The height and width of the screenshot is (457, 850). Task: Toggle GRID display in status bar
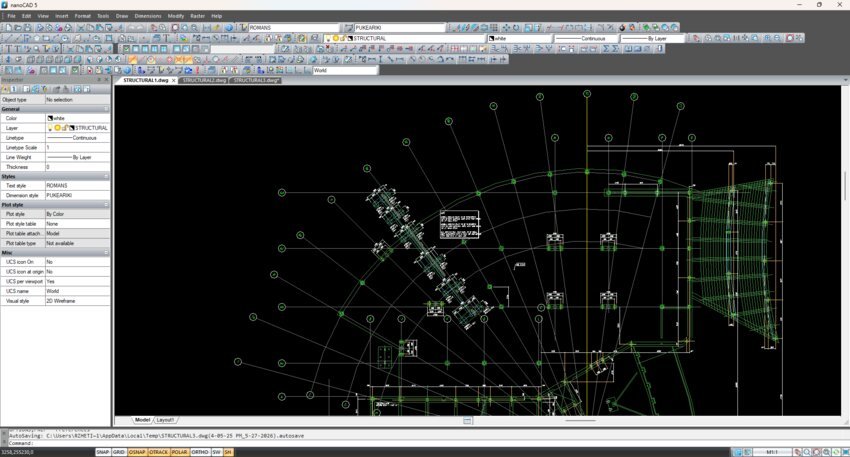(119, 452)
